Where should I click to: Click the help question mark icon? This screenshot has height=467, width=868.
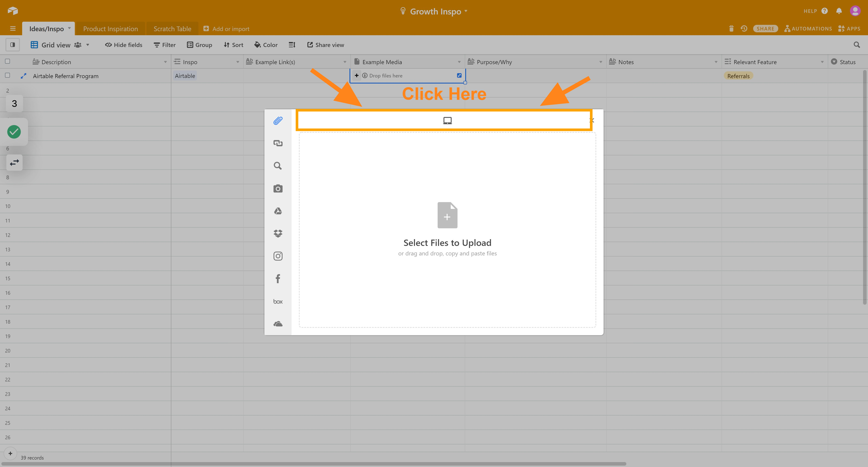click(824, 11)
